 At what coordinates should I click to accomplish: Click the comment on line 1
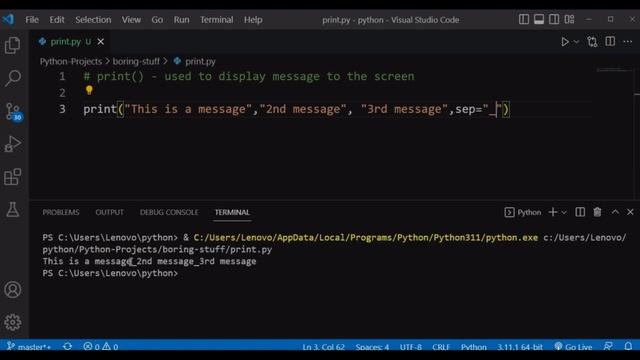coord(249,76)
